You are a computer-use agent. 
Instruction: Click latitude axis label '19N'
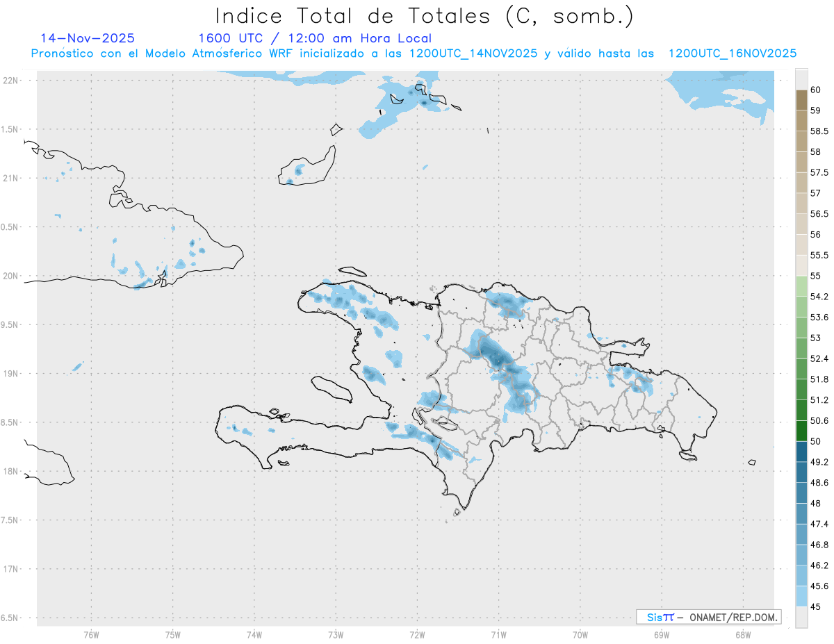(x=11, y=373)
